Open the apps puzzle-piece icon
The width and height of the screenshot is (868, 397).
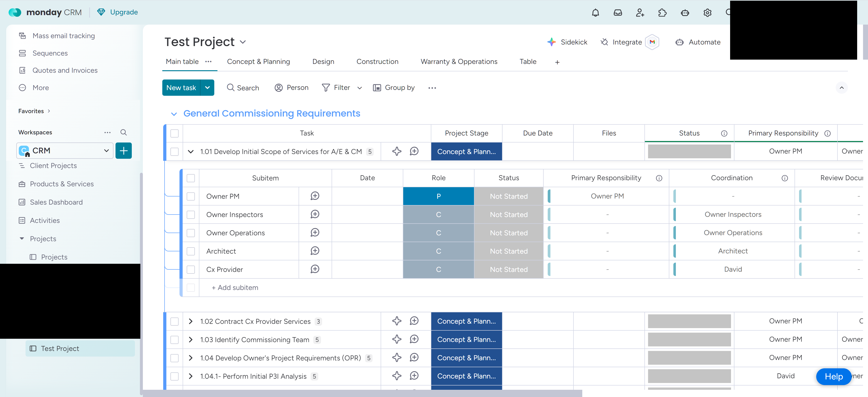point(663,13)
